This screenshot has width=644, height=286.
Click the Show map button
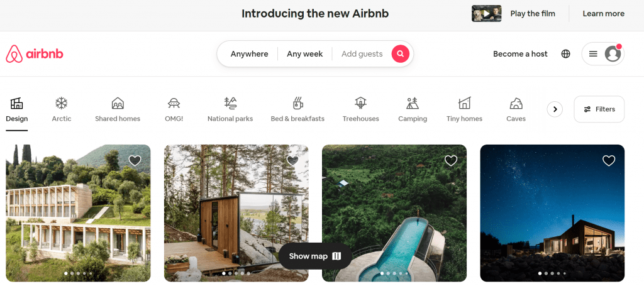pos(315,256)
